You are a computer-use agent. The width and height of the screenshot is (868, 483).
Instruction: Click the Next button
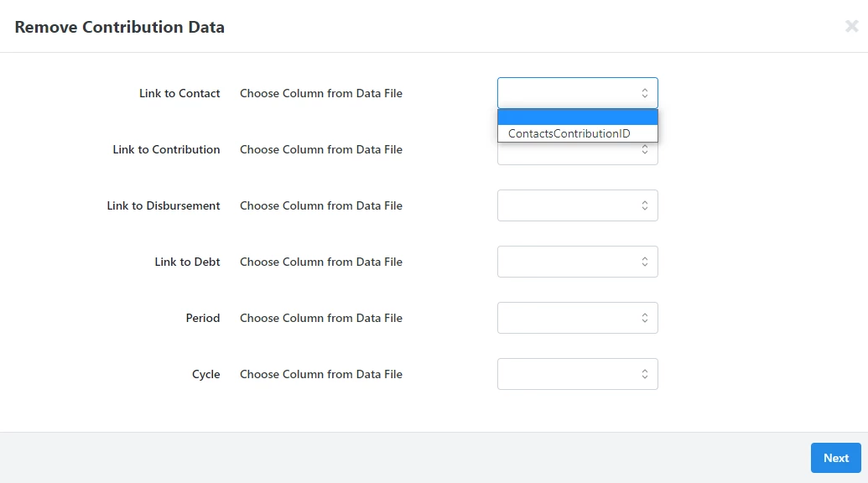coord(836,458)
